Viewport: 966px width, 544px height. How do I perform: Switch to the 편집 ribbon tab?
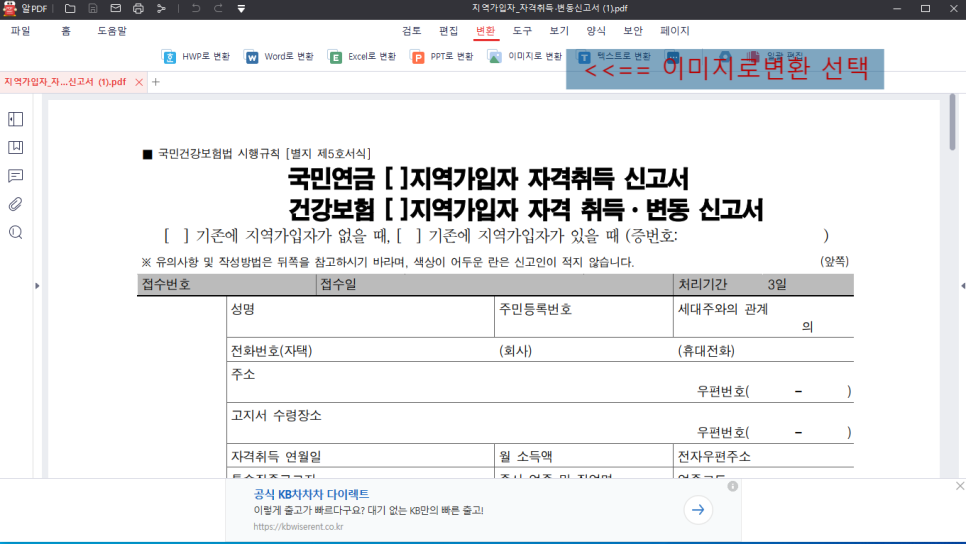(x=448, y=31)
